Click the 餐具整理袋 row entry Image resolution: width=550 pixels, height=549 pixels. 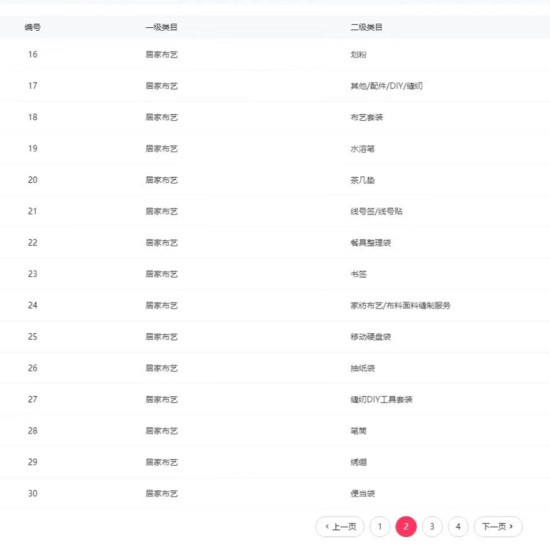pyautogui.click(x=370, y=242)
